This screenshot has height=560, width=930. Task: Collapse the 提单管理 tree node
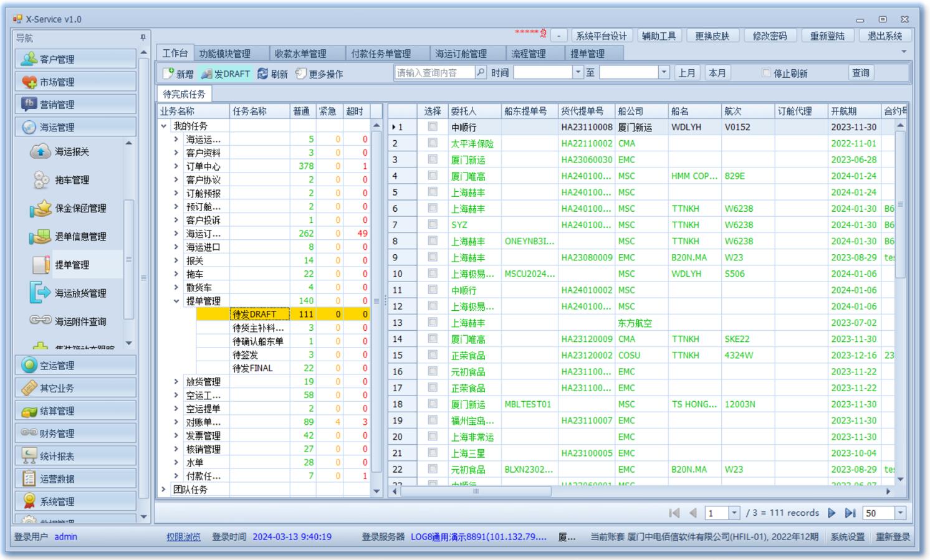[176, 301]
